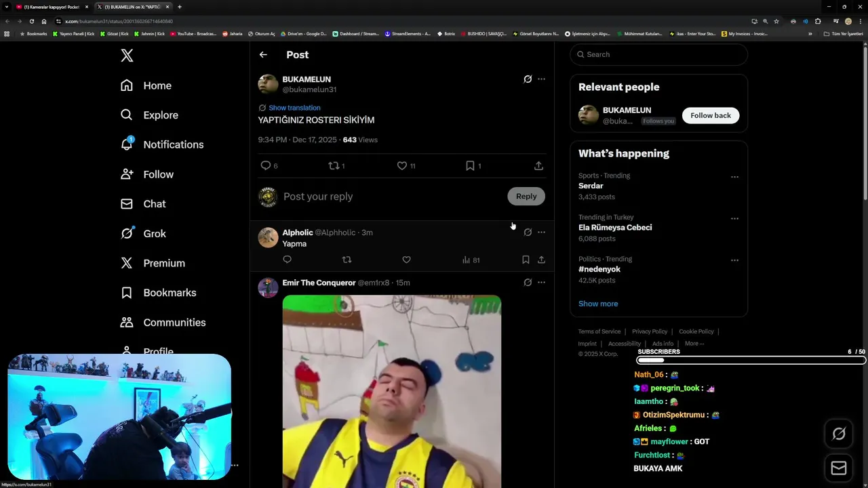The height and width of the screenshot is (488, 868).
Task: Open Follow in sidebar
Action: click(146, 174)
